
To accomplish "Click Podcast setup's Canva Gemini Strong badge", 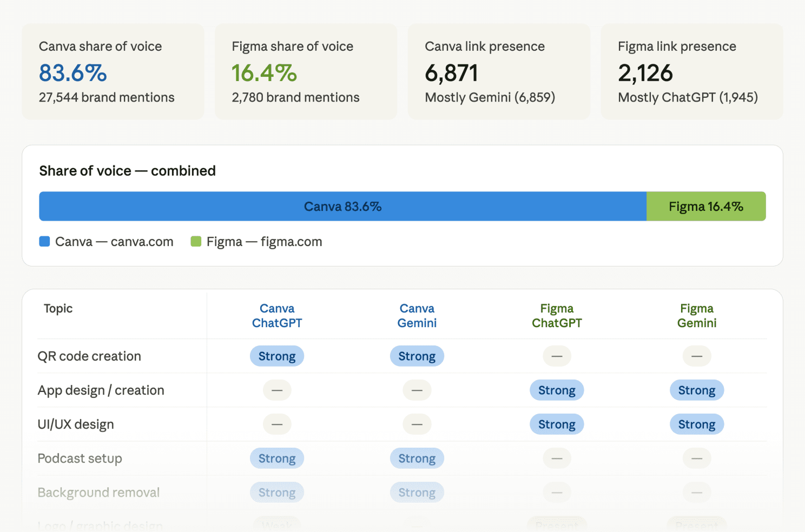I will [x=417, y=458].
